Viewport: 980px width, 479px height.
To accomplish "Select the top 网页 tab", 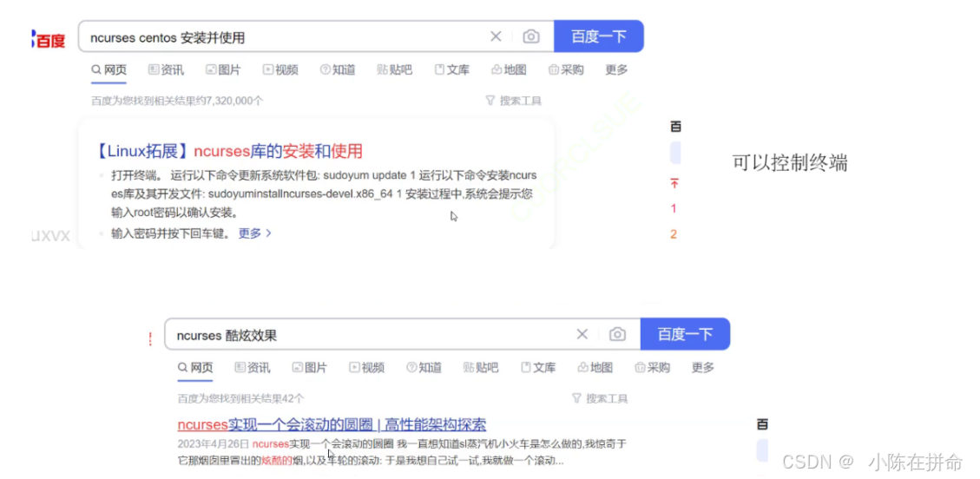I will pos(109,70).
